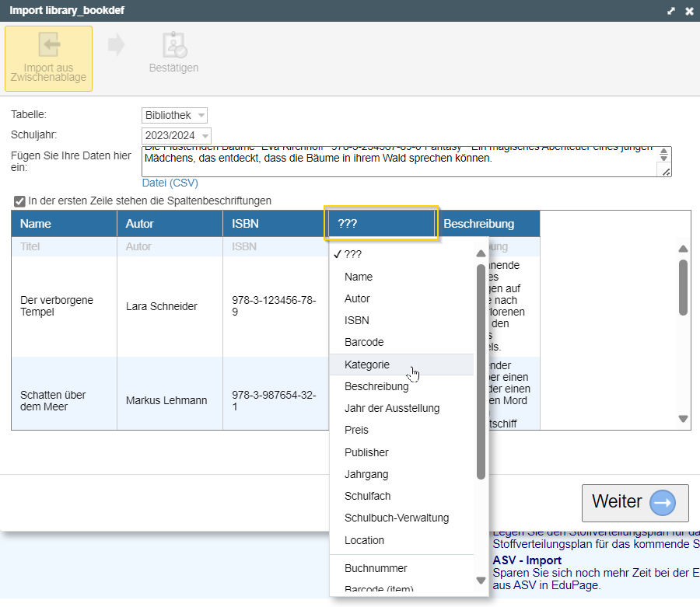
Task: Click the dropdown list scrollbar thumb
Action: pos(481,372)
